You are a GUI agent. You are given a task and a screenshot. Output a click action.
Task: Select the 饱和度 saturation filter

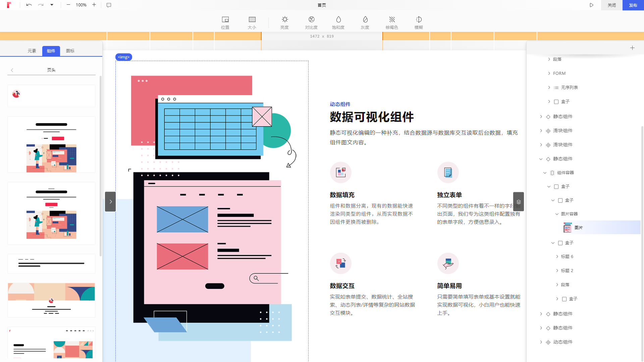pyautogui.click(x=338, y=23)
